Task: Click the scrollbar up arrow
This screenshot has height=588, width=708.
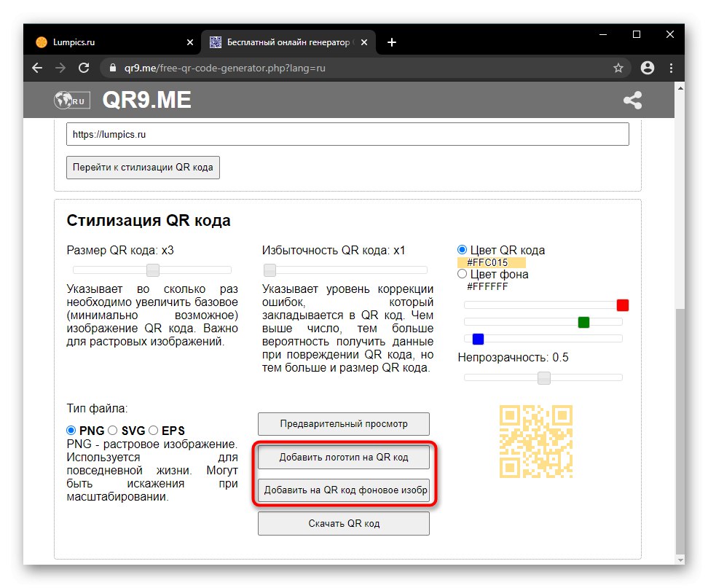Action: pos(680,88)
